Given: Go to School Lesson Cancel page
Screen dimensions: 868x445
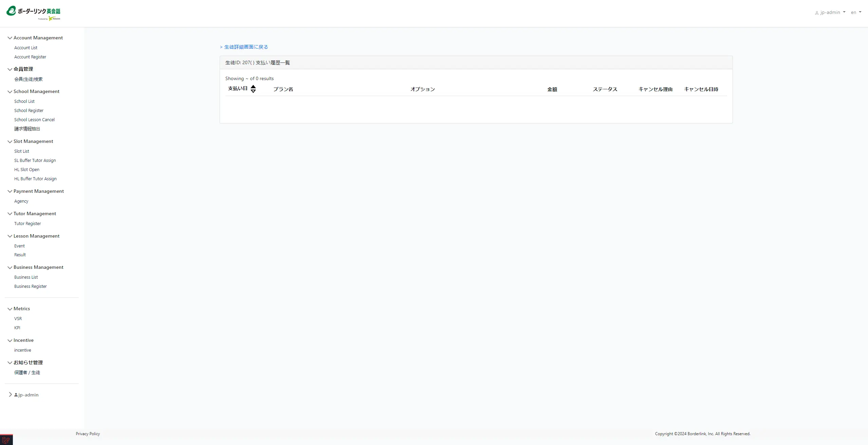Looking at the screenshot, I should [34, 120].
